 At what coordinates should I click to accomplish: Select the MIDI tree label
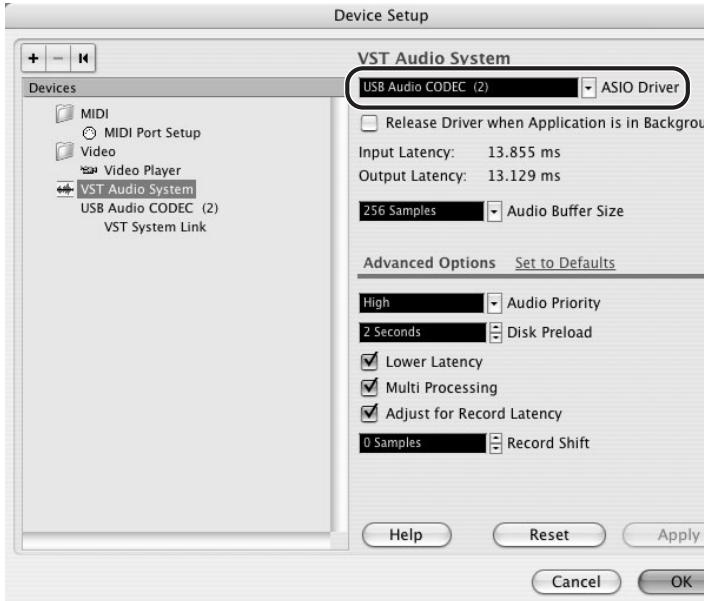click(x=95, y=114)
